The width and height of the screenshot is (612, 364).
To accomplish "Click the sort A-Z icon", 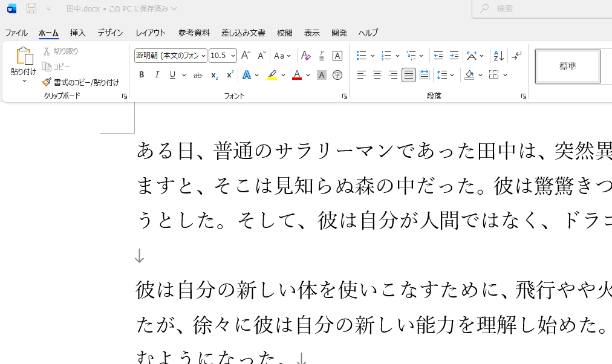I will click(498, 56).
